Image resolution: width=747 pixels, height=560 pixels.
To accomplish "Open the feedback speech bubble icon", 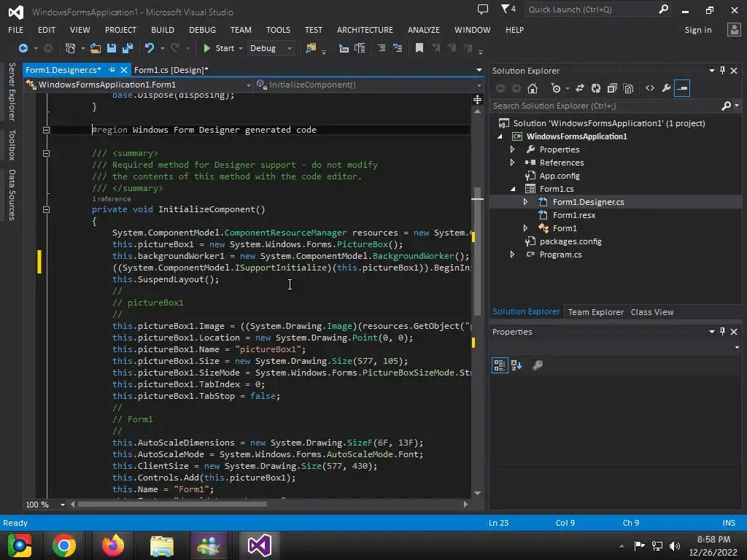I will pyautogui.click(x=483, y=9).
